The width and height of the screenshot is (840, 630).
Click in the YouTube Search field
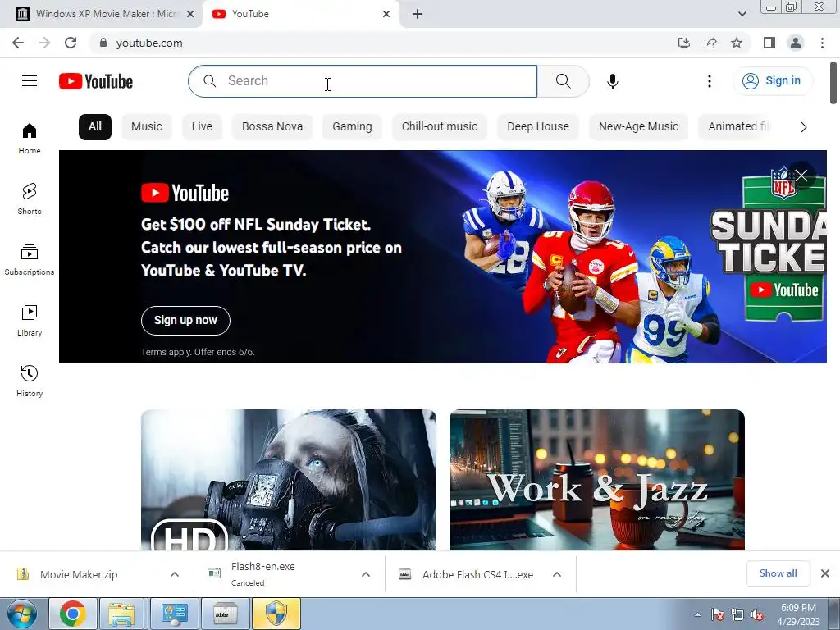pyautogui.click(x=363, y=81)
